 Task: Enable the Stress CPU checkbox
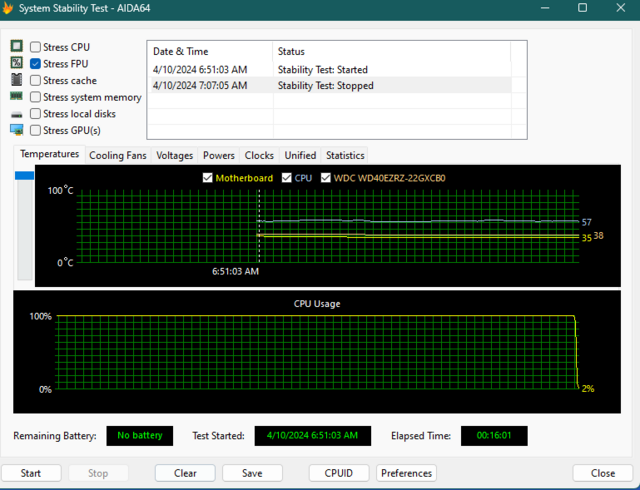[x=36, y=47]
